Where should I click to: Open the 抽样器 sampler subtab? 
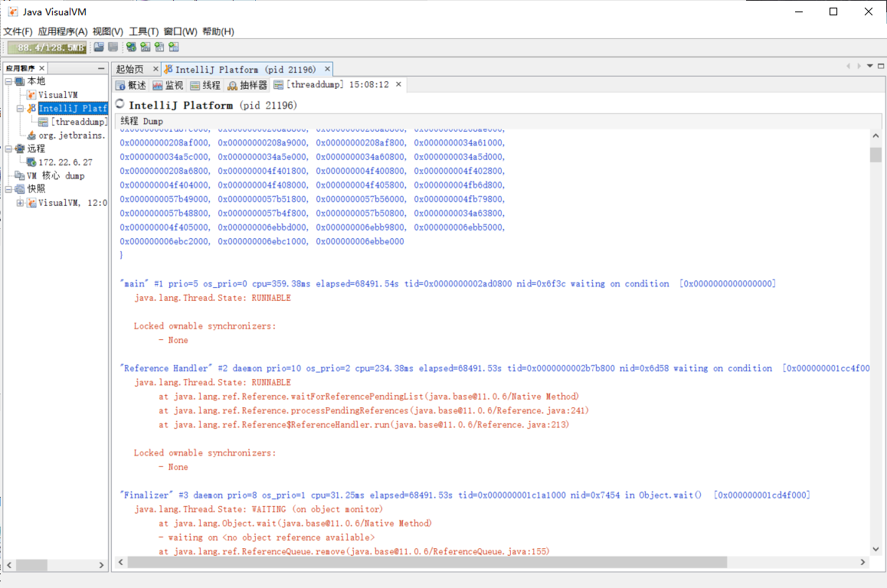(x=247, y=86)
